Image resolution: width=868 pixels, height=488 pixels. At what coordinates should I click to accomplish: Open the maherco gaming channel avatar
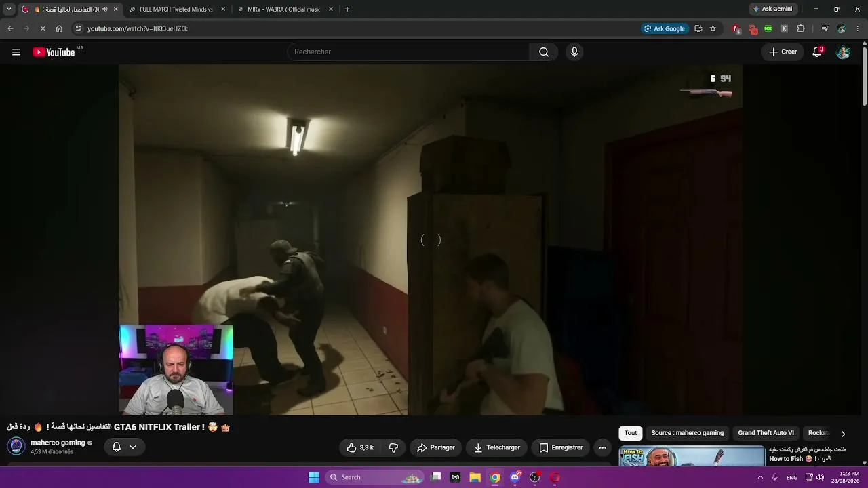(16, 447)
